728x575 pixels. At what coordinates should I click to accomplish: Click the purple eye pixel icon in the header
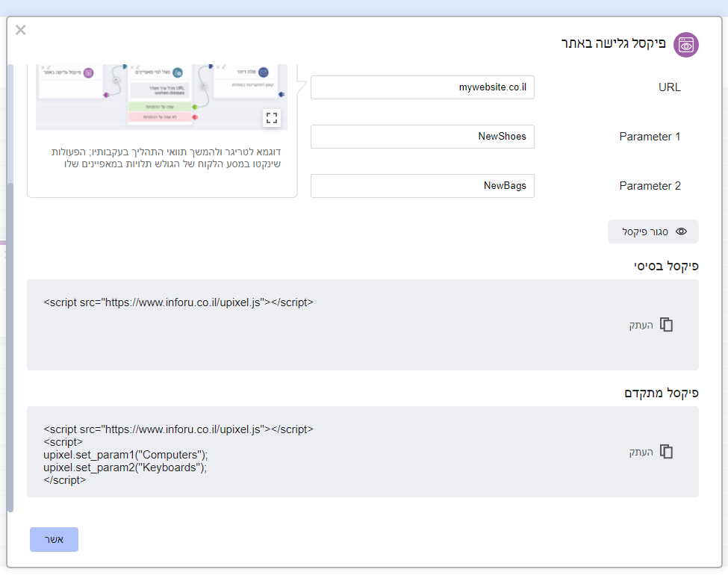(685, 45)
